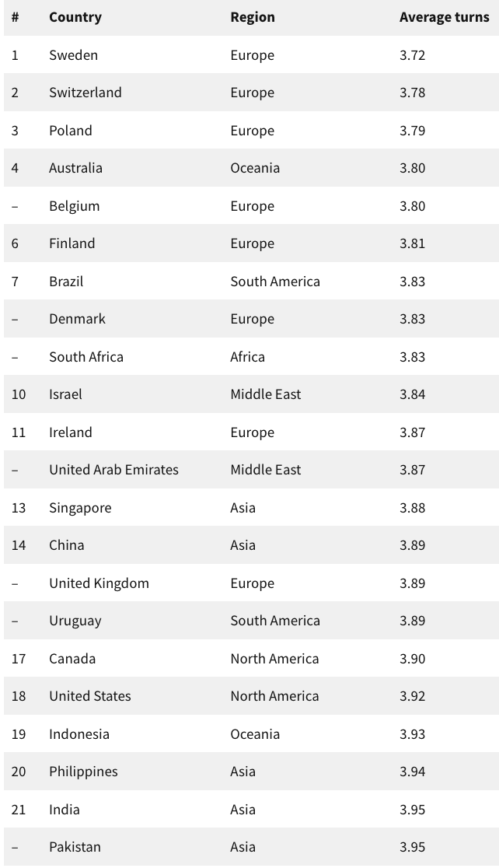
Task: Select the Sweden row
Action: (251, 54)
